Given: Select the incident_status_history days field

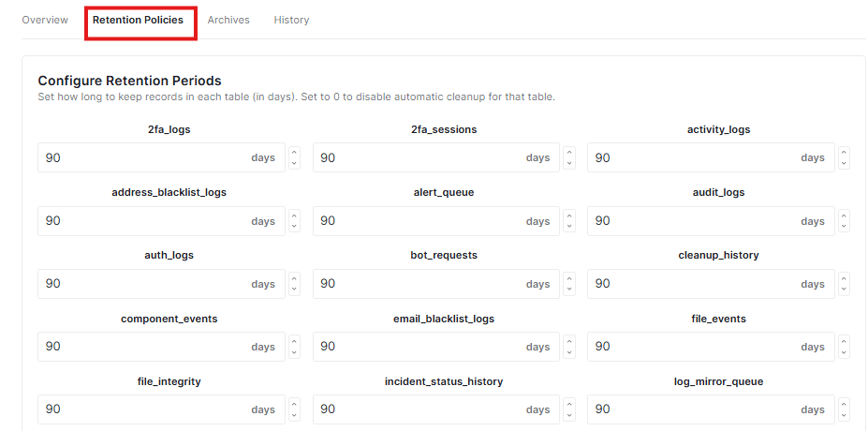Looking at the screenshot, I should (417, 409).
